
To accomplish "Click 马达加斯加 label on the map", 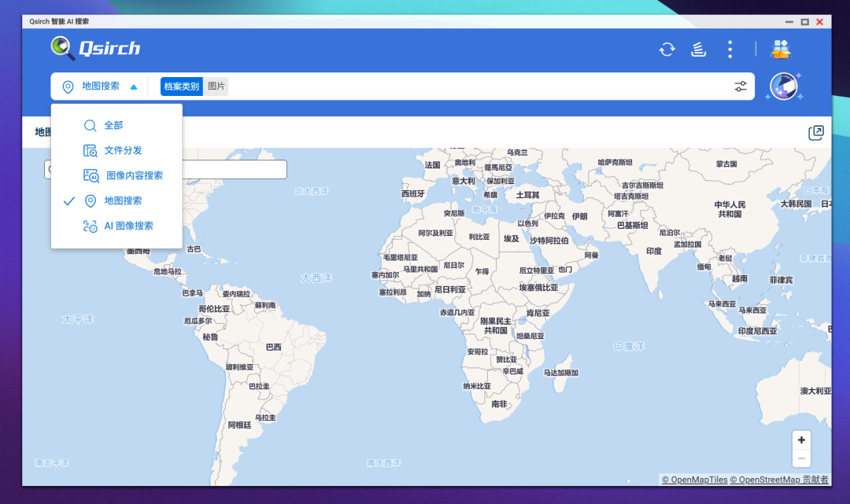I will [561, 373].
